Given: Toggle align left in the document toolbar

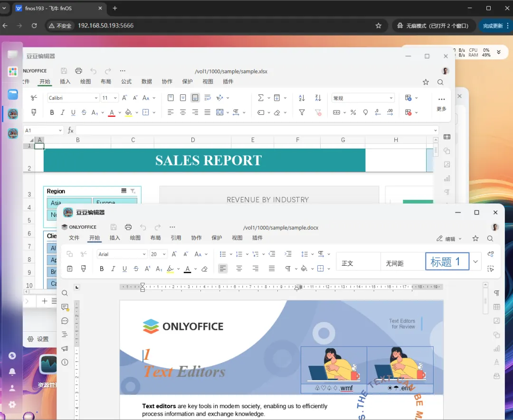Looking at the screenshot, I should pos(223,269).
